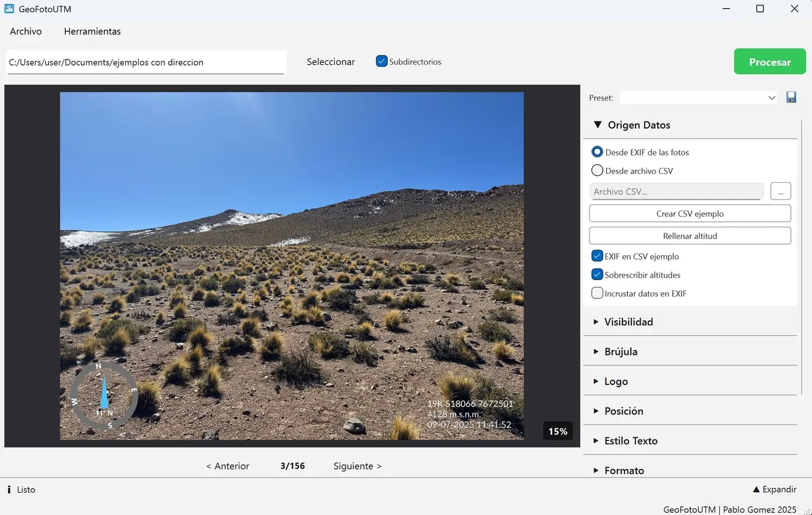Click the 09-07-2025 11:41:52 timestamp

point(469,424)
